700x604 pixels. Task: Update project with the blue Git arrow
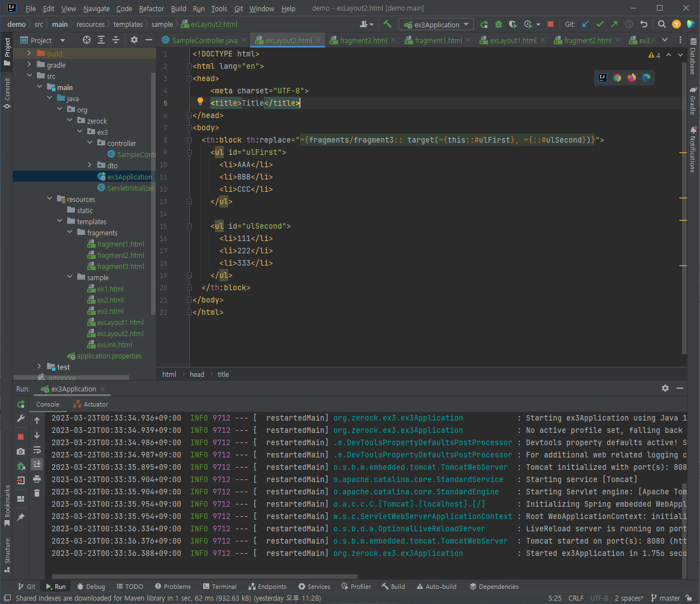(x=585, y=24)
